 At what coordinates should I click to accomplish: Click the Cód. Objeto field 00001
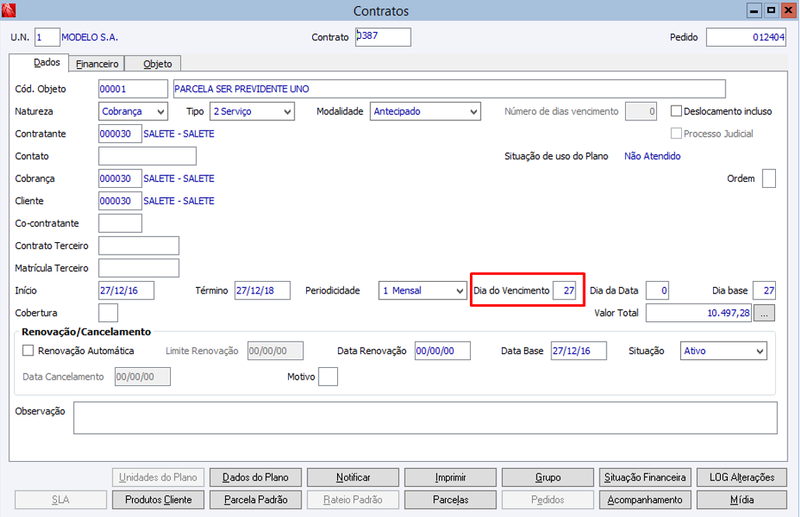[133, 89]
